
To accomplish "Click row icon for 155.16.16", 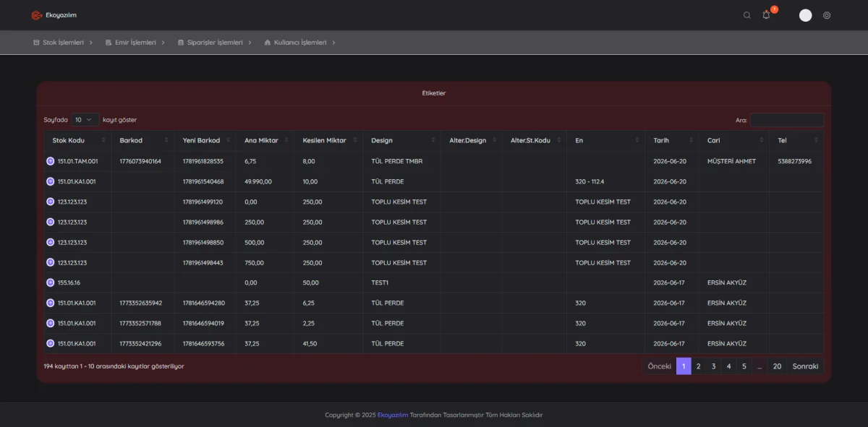I will [51, 282].
